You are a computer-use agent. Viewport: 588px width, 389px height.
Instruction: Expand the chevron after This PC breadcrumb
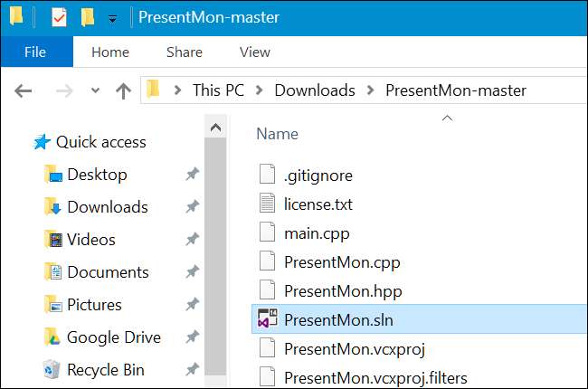coord(260,90)
